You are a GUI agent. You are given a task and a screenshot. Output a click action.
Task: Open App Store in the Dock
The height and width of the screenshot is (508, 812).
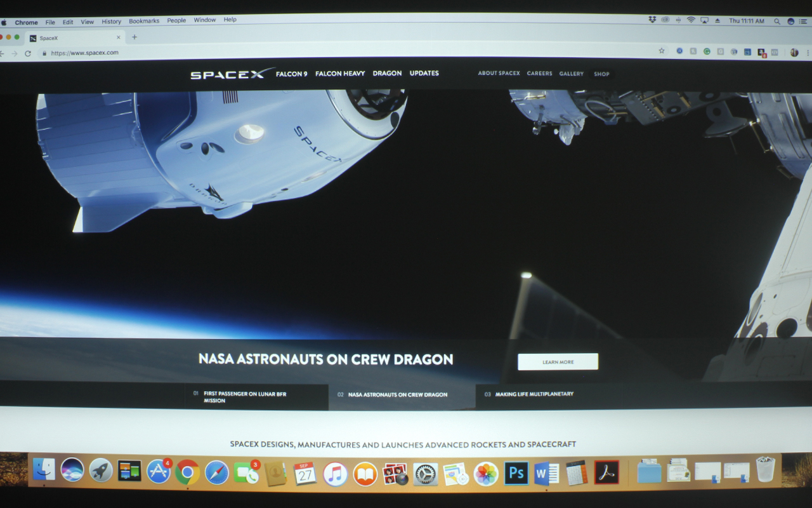159,472
